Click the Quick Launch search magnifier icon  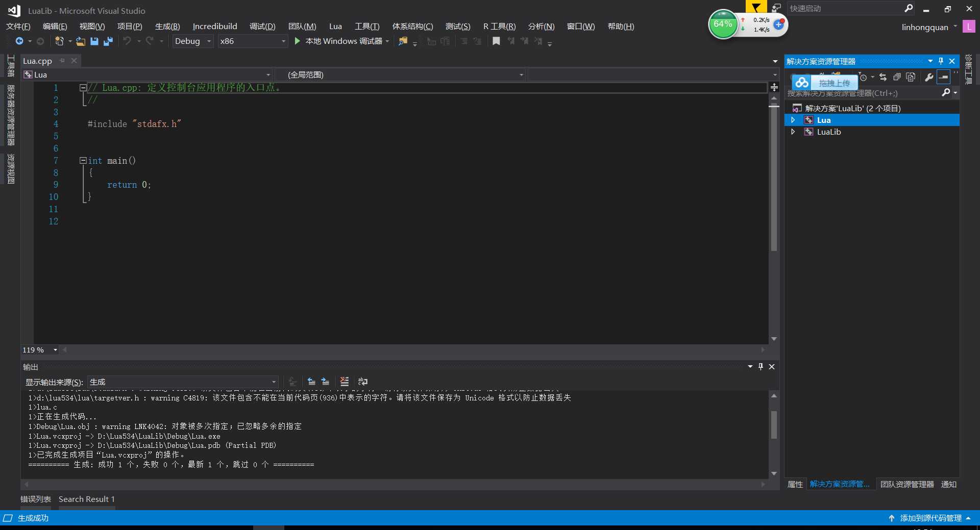[909, 8]
